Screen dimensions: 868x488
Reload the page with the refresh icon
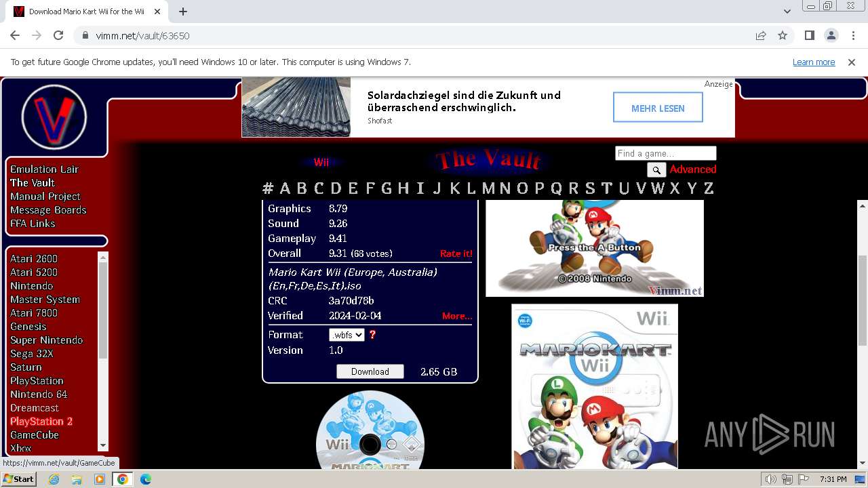(58, 35)
